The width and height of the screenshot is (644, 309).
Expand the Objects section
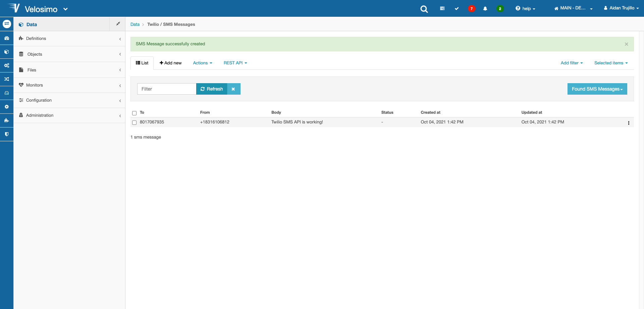pos(69,54)
